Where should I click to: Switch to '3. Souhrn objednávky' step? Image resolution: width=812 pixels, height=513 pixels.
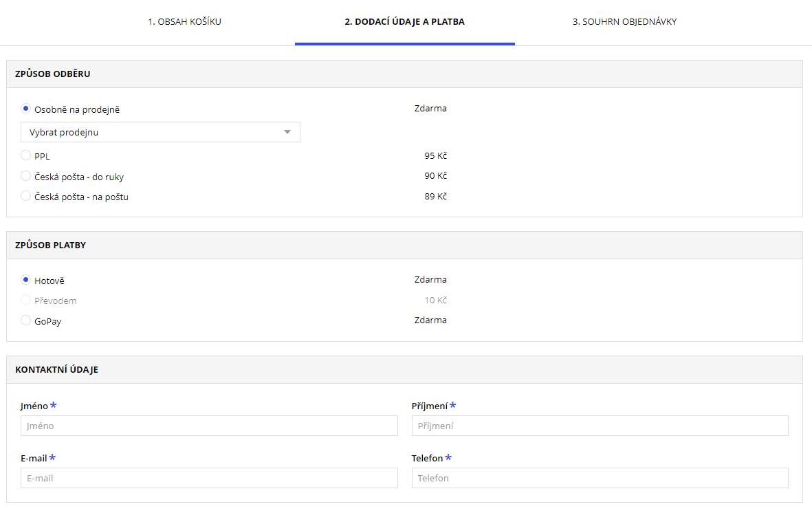coord(624,22)
